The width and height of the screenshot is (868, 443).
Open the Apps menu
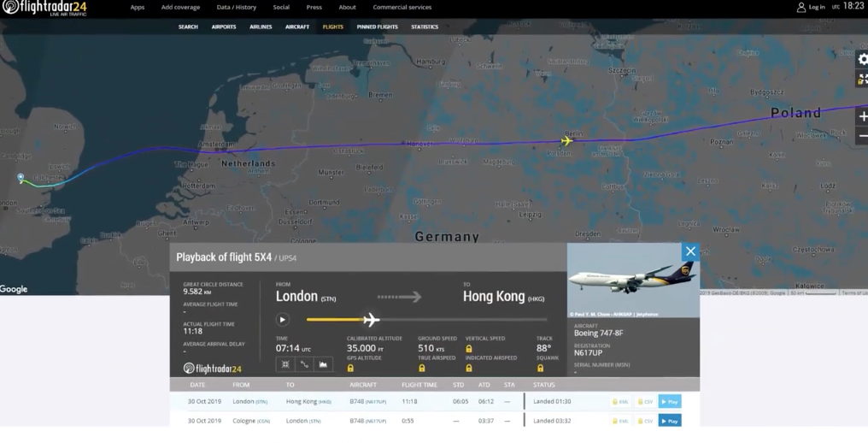coord(138,7)
